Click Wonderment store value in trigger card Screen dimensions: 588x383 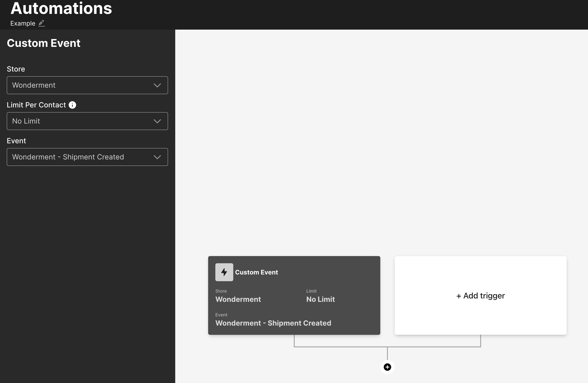click(238, 299)
